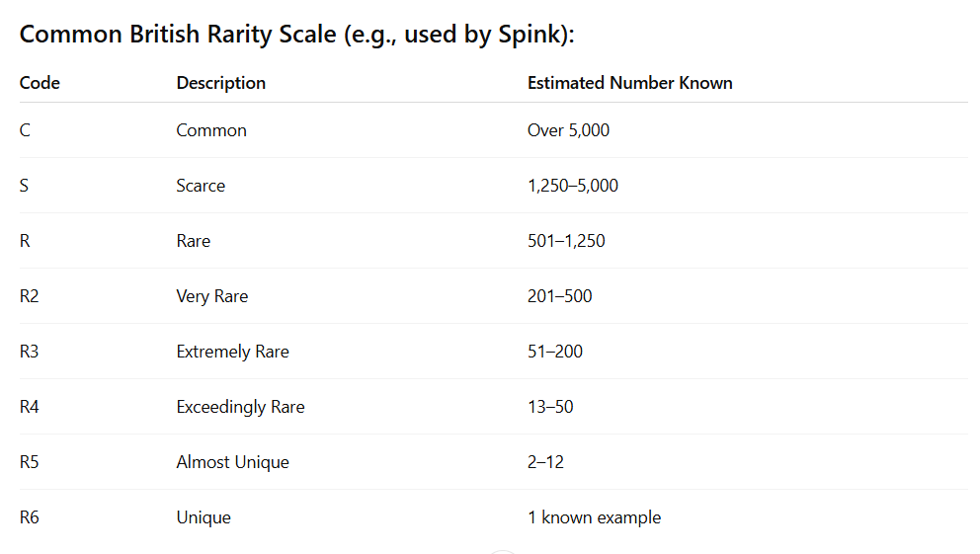
Task: Click the 'Scarce' description cell
Action: (201, 186)
